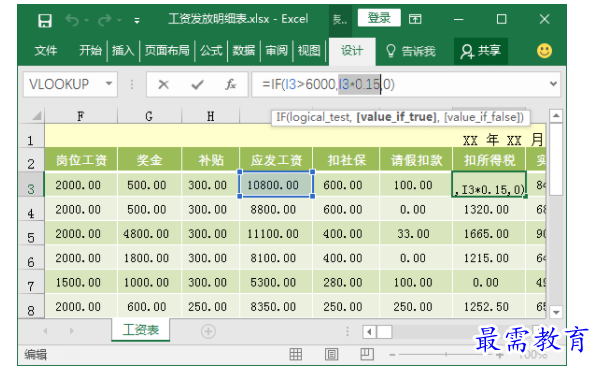Click the Undo arrow icon
The image size is (597, 371).
click(72, 20)
